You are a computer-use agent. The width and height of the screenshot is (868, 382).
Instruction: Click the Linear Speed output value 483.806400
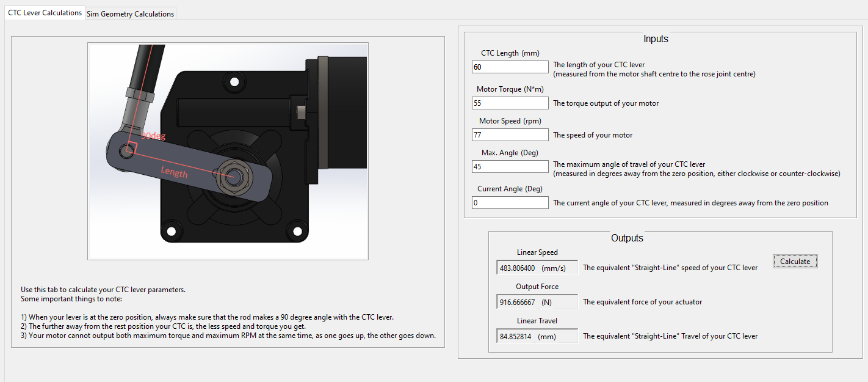point(537,268)
